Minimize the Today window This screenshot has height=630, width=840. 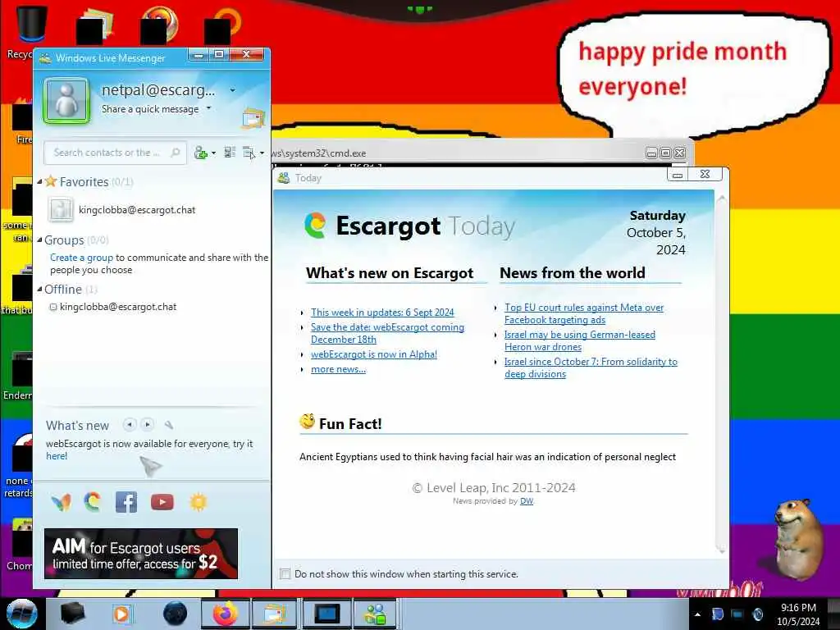(x=677, y=174)
